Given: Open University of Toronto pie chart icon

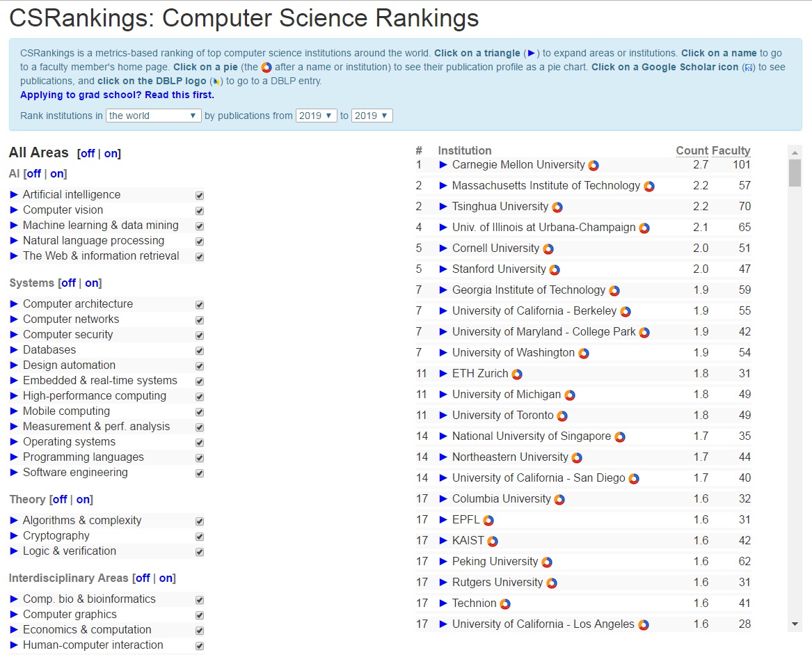Looking at the screenshot, I should click(x=562, y=416).
